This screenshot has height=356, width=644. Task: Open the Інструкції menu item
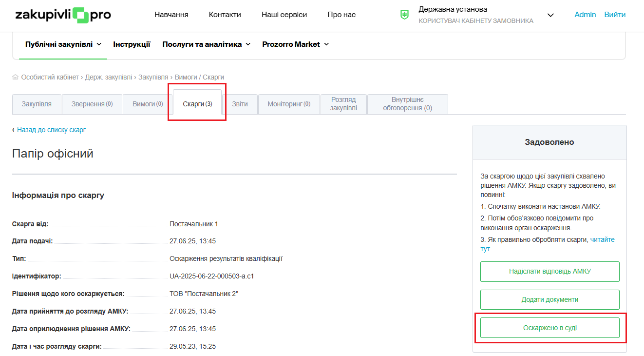132,44
